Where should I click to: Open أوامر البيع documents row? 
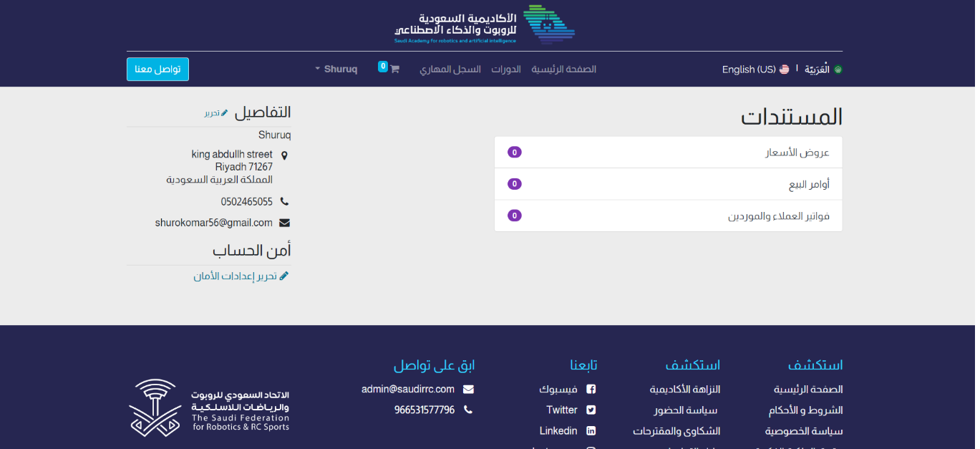click(x=668, y=184)
